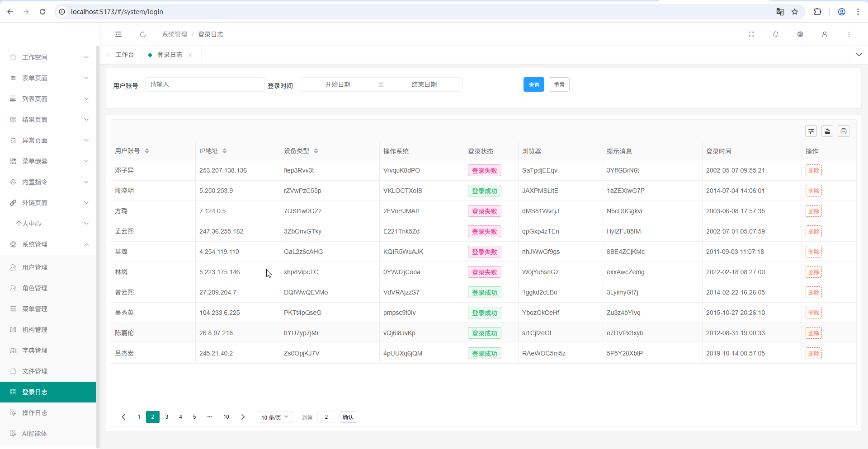
Task: Click the page jump number input
Action: click(326, 417)
